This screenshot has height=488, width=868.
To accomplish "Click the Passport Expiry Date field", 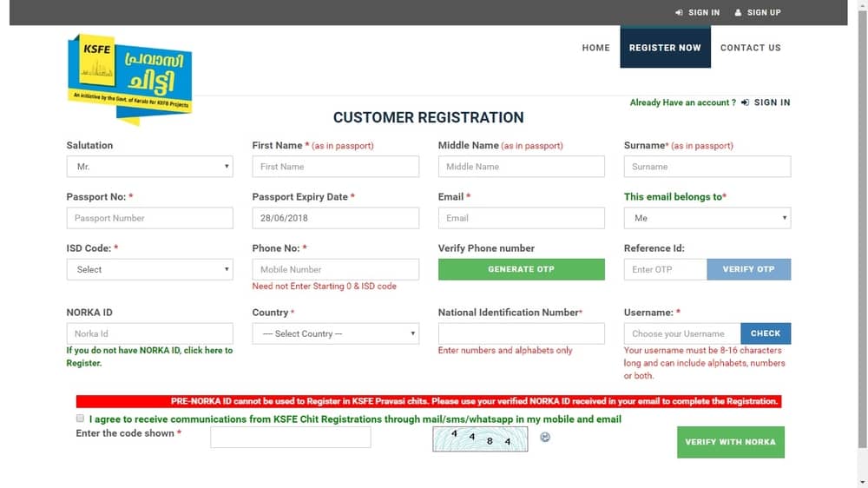I will [335, 218].
